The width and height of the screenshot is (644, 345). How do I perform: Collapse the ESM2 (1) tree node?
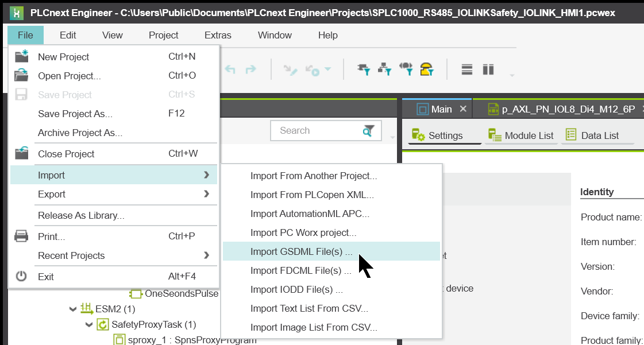[x=73, y=309]
